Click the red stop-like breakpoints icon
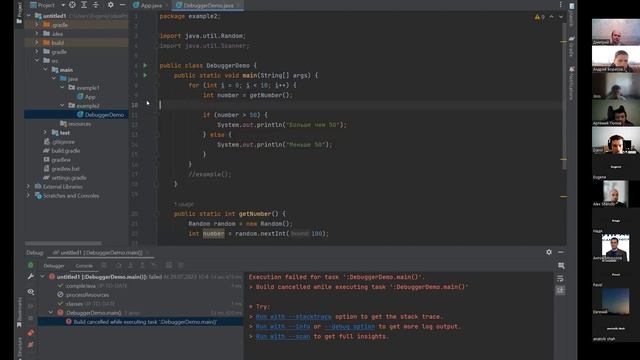Image resolution: width=640 pixels, height=360 pixels. 31,333
